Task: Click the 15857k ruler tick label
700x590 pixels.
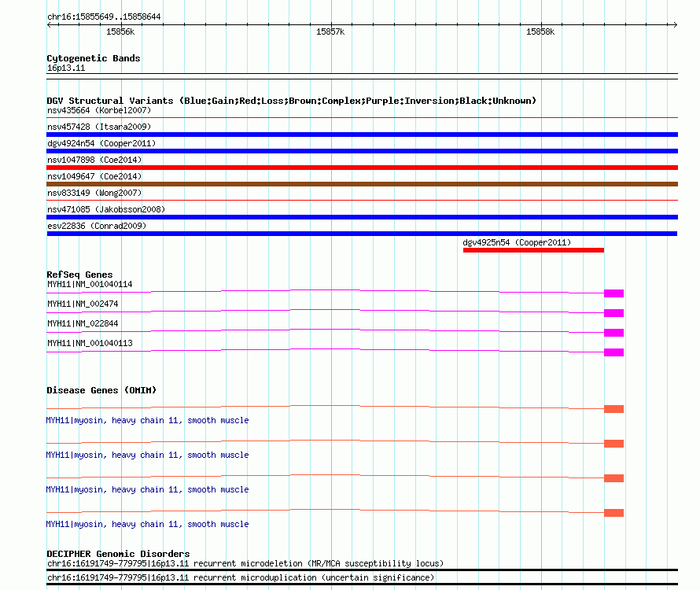Action: tap(330, 31)
